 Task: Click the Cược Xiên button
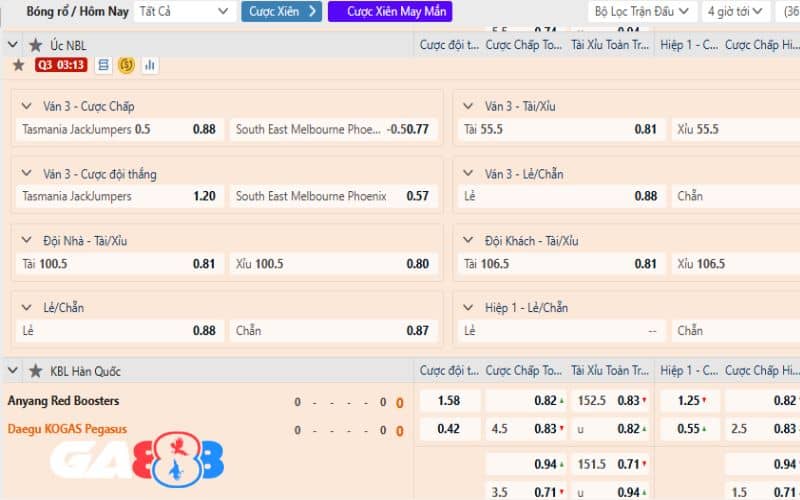coord(282,11)
